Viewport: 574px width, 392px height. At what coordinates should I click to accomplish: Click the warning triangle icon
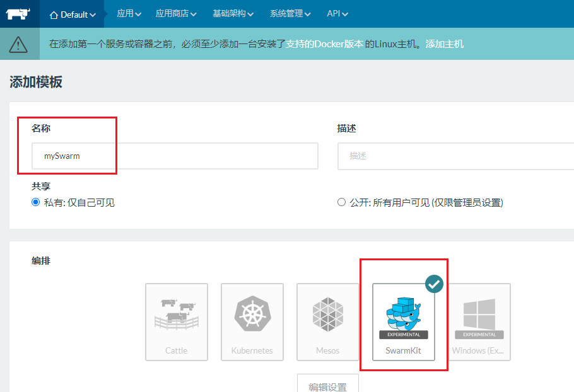(18, 45)
